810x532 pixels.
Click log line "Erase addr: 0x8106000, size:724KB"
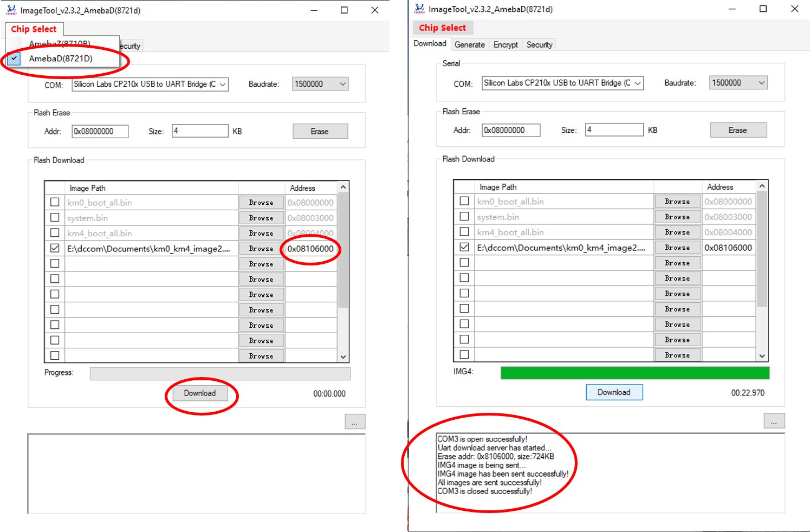496,457
